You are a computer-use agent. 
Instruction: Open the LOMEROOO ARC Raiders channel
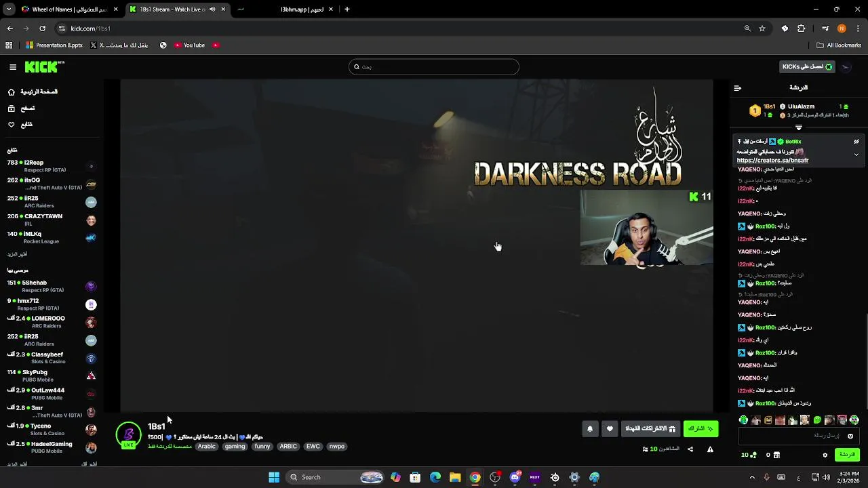[51, 322]
